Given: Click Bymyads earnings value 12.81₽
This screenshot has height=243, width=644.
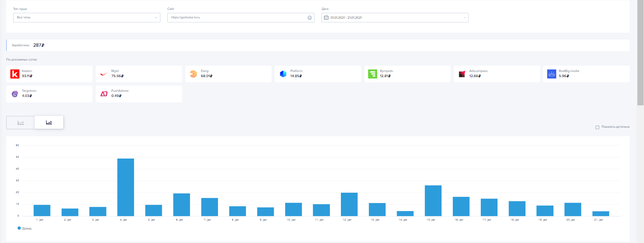Looking at the screenshot, I should tap(385, 76).
